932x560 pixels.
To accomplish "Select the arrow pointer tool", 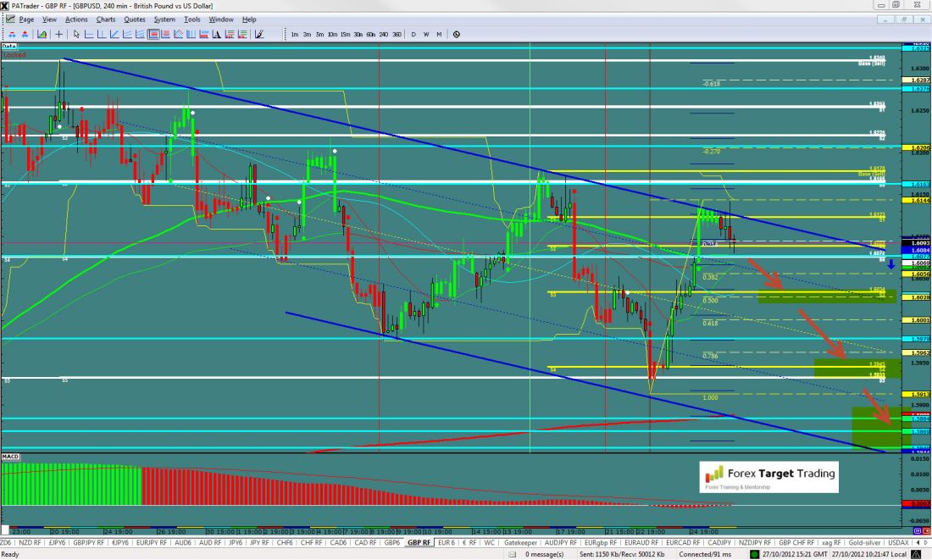I will pos(76,35).
